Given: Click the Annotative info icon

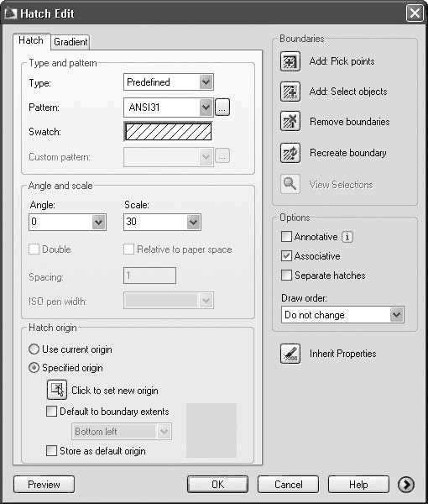Looking at the screenshot, I should 347,237.
